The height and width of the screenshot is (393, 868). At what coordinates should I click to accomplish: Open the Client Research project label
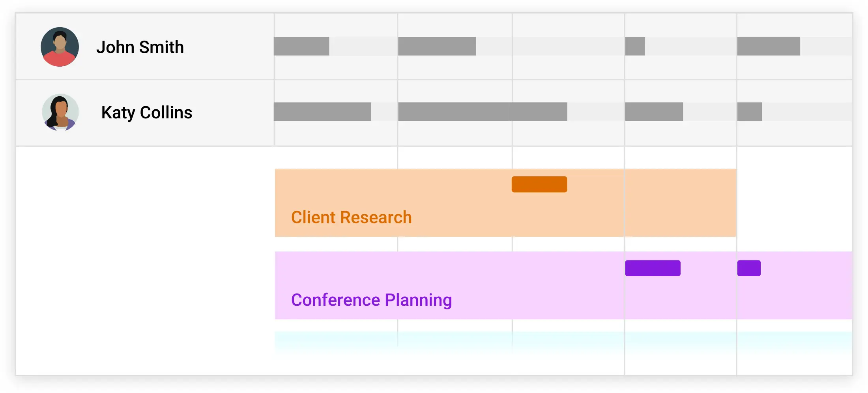pos(351,217)
